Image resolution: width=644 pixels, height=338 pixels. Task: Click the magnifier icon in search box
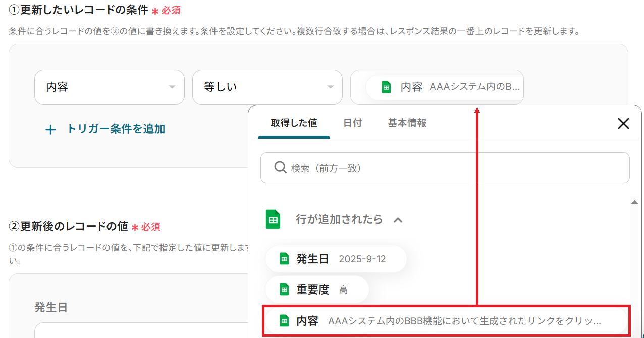pos(280,167)
